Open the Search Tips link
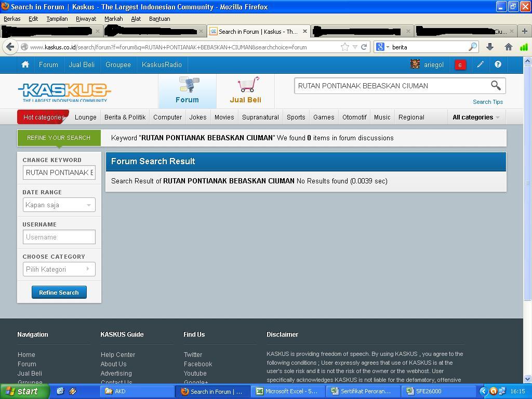Image resolution: width=532 pixels, height=399 pixels. pyautogui.click(x=487, y=102)
